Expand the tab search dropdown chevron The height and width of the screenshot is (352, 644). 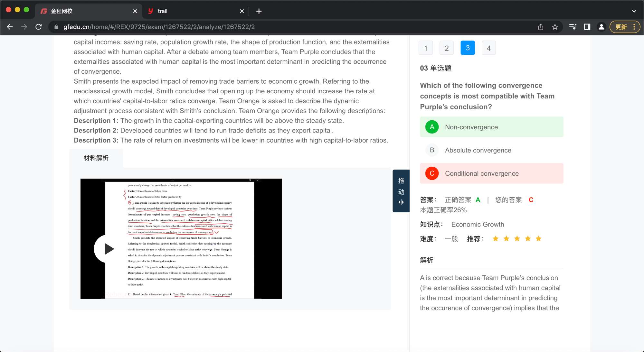(634, 11)
